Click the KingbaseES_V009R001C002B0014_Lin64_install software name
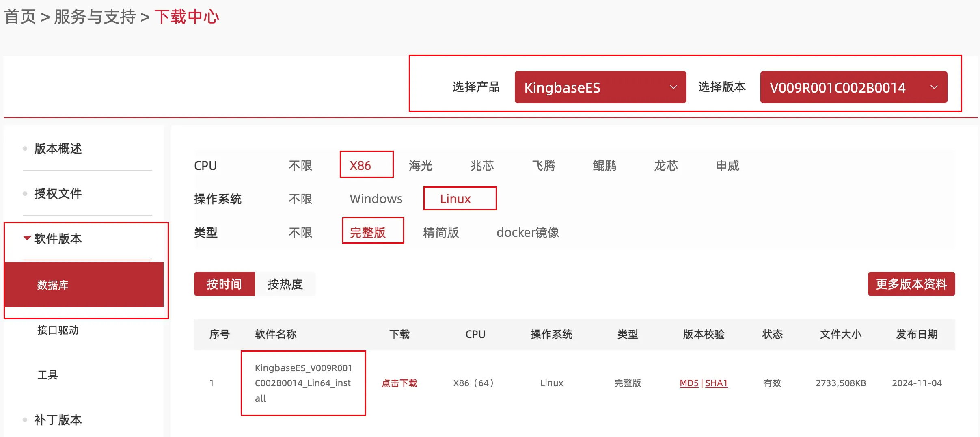Screen dimensions: 980x437 click(304, 383)
